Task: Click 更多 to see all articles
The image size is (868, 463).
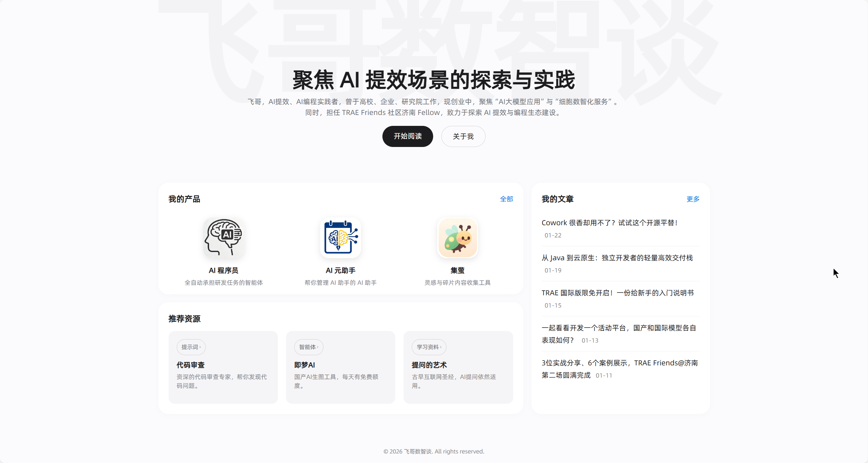Action: [693, 199]
